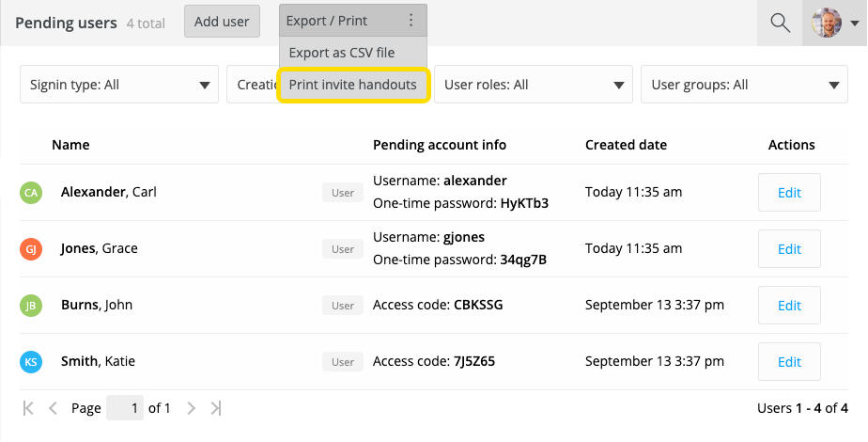The width and height of the screenshot is (868, 442).
Task: Click the name Burns, John
Action: pos(97,305)
